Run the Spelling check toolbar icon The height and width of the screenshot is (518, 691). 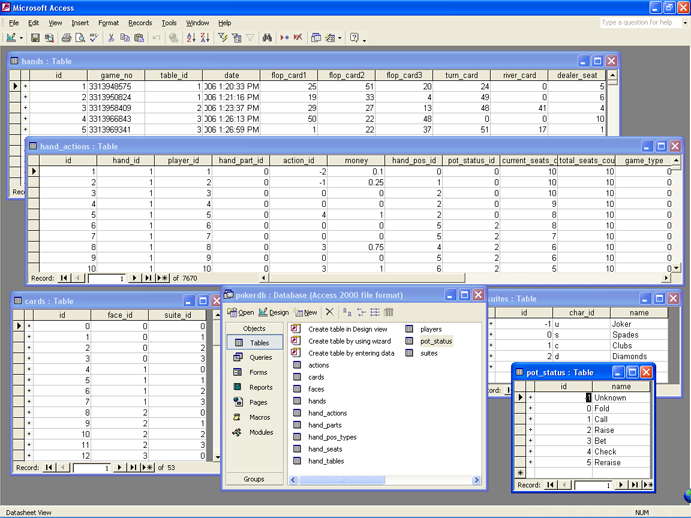tap(93, 38)
